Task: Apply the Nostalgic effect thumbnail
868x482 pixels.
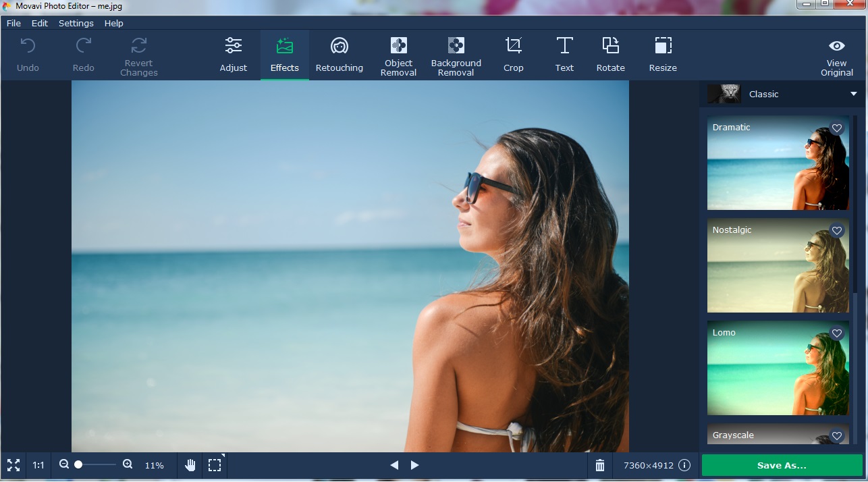Action: [778, 265]
